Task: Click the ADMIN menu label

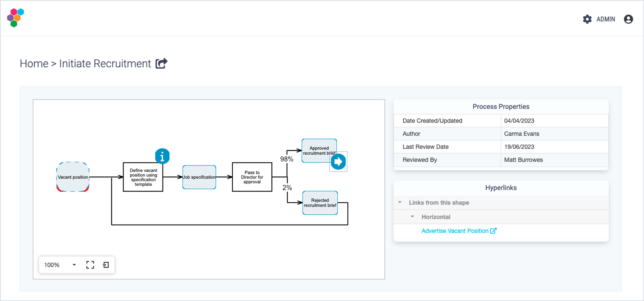Action: pyautogui.click(x=605, y=19)
